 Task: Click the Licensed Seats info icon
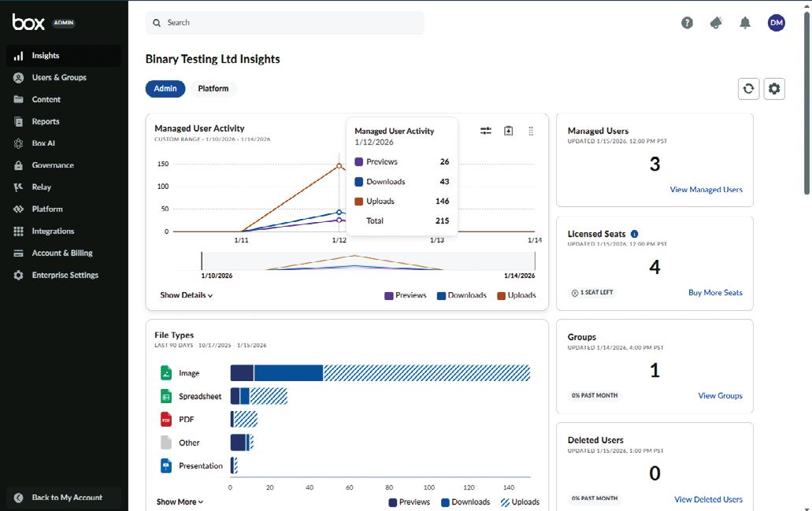[634, 234]
